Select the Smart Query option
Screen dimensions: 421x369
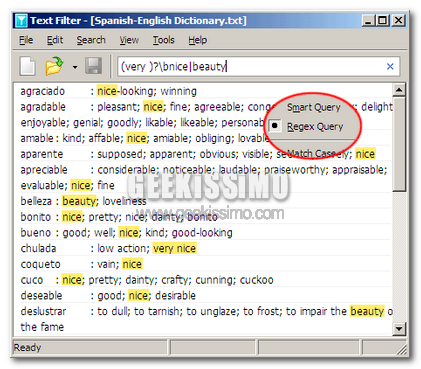click(x=314, y=107)
